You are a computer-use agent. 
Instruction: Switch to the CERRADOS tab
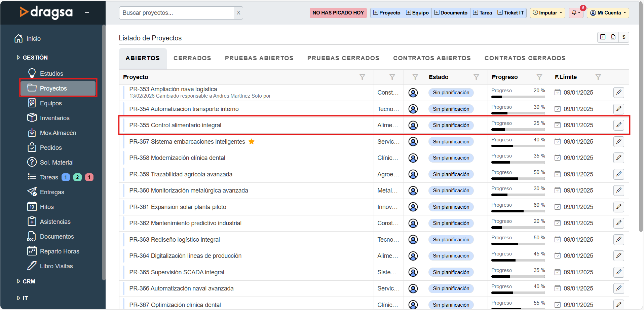pyautogui.click(x=192, y=58)
